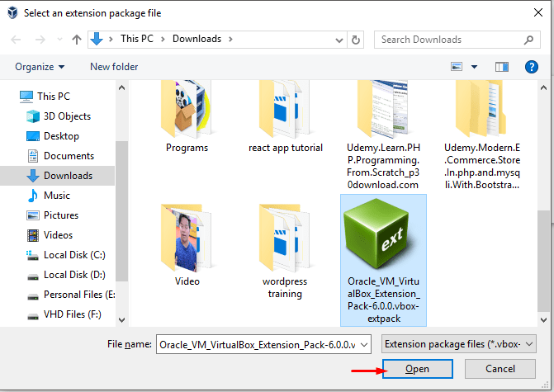Viewport: 554px width, 392px height.
Task: Select the Programs folder
Action: point(187,116)
